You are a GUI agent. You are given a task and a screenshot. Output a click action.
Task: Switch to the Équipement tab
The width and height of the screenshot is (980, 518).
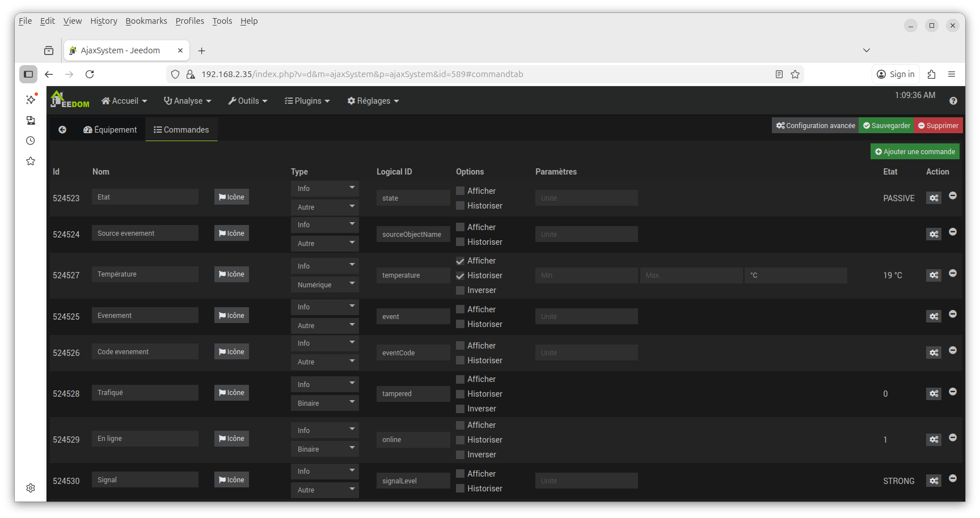tap(110, 130)
